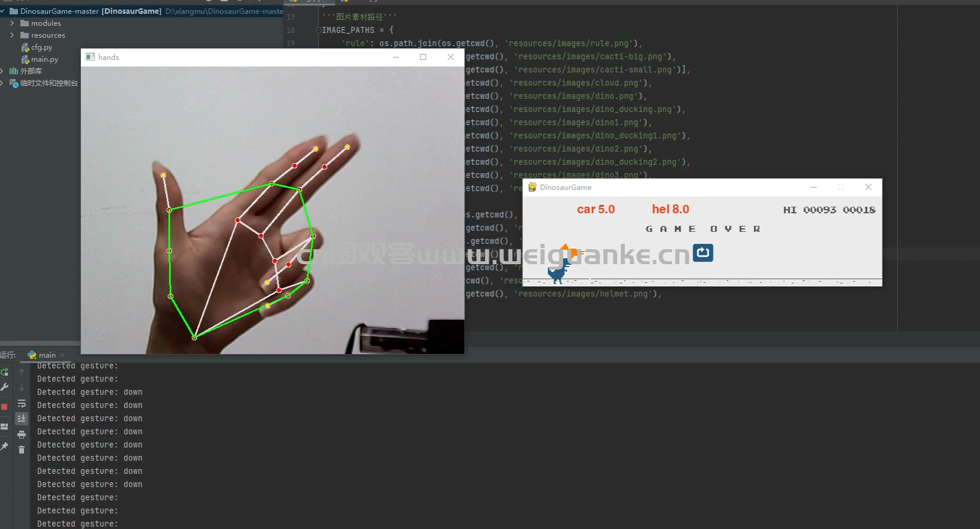This screenshot has width=980, height=529.
Task: Click the down arrow in console toolbar
Action: pyautogui.click(x=22, y=388)
